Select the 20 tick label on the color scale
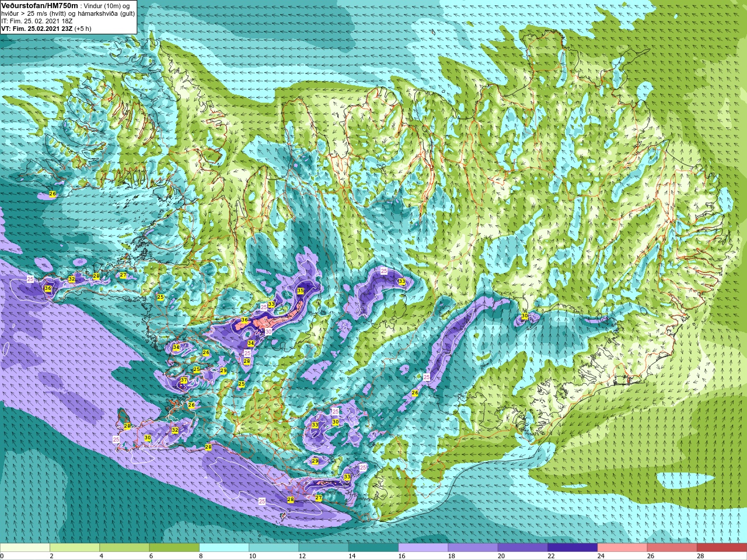 [501, 556]
